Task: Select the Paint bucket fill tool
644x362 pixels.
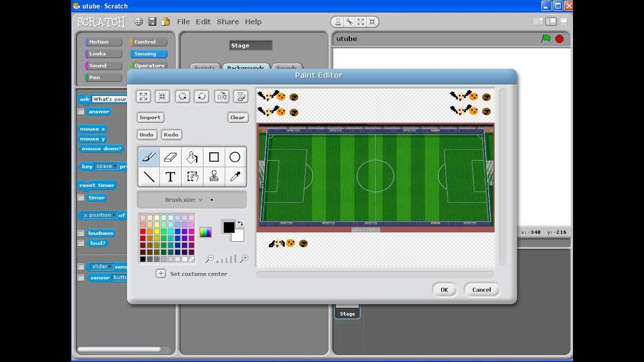Action: [192, 157]
